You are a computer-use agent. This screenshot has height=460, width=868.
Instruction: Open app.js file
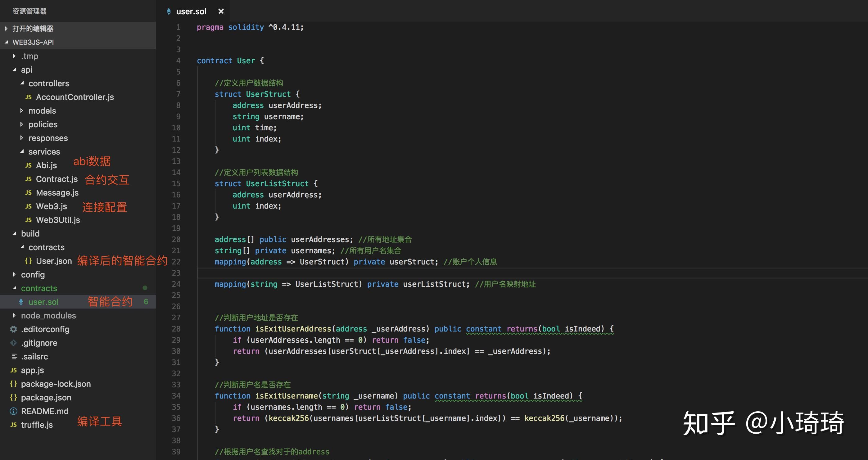32,370
